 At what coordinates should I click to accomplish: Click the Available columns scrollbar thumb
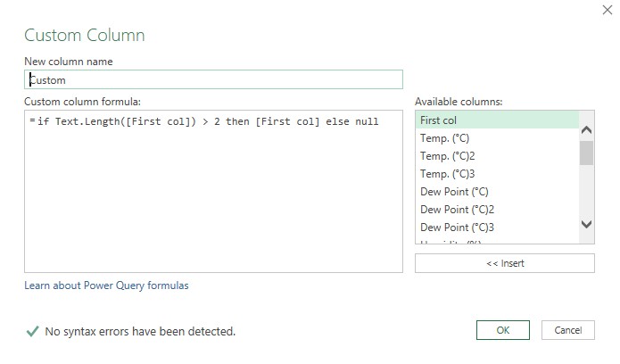tap(586, 153)
